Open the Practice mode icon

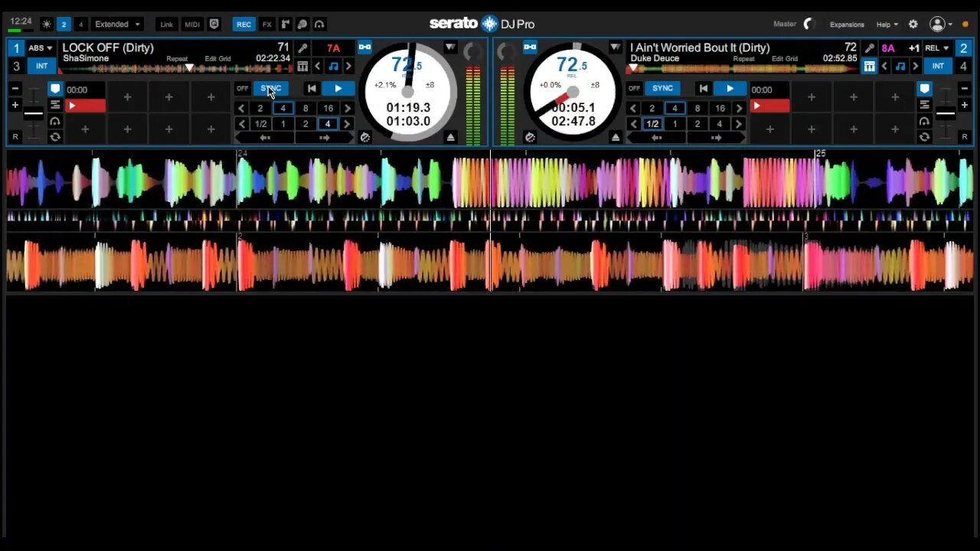[302, 24]
